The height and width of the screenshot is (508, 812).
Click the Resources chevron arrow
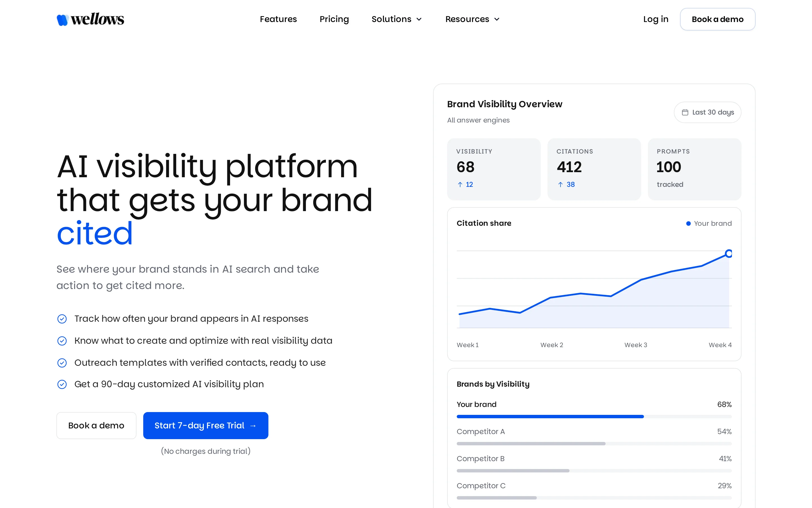497,19
